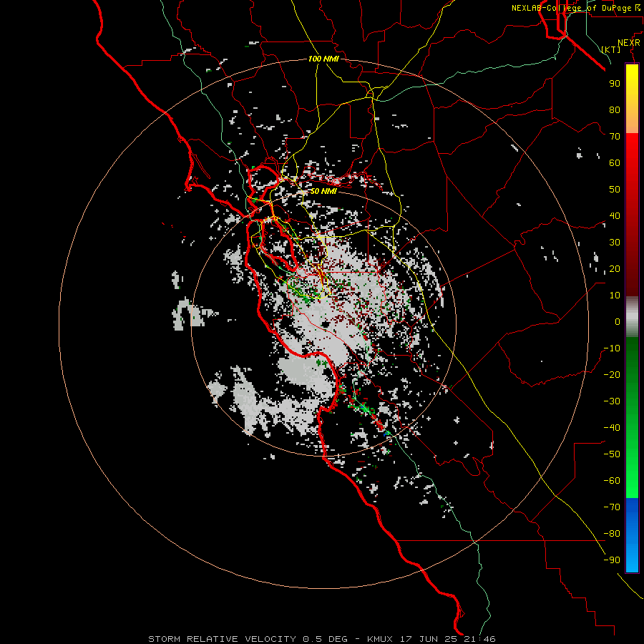
Task: Click the "NEXR" text above the color scale
Action: coord(629,43)
